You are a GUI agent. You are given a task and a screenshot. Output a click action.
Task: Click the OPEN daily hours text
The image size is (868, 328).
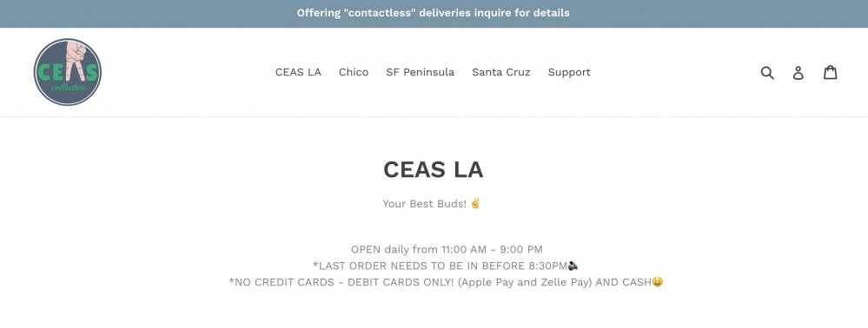point(447,249)
